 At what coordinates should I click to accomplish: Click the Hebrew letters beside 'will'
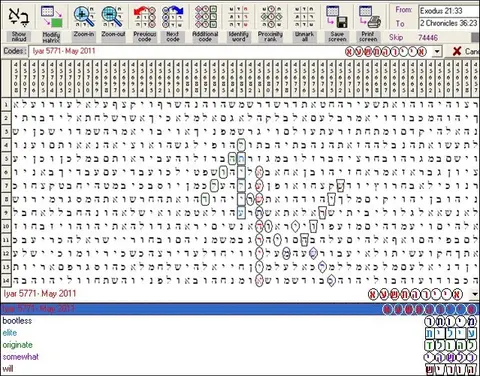pos(450,369)
